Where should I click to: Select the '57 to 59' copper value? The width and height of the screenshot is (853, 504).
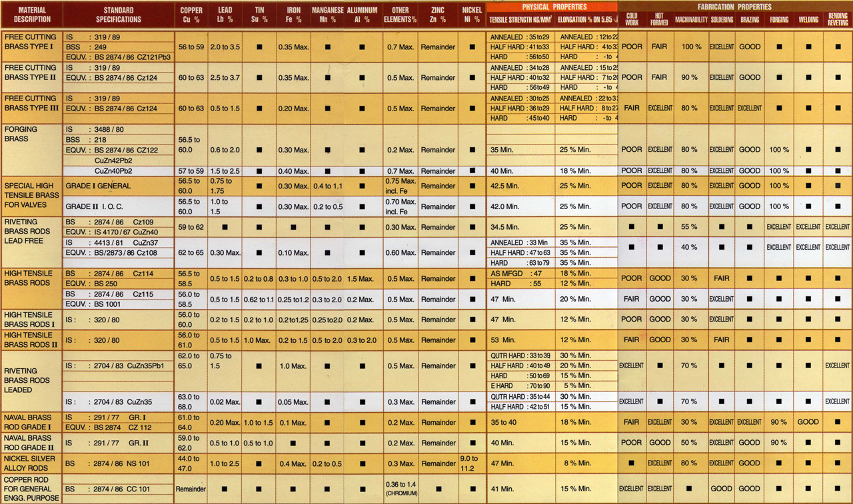(x=192, y=171)
